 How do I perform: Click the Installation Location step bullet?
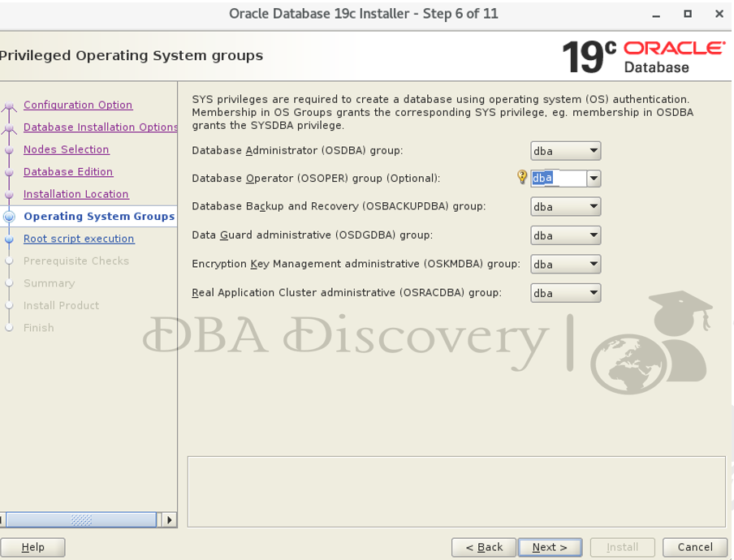(x=9, y=194)
